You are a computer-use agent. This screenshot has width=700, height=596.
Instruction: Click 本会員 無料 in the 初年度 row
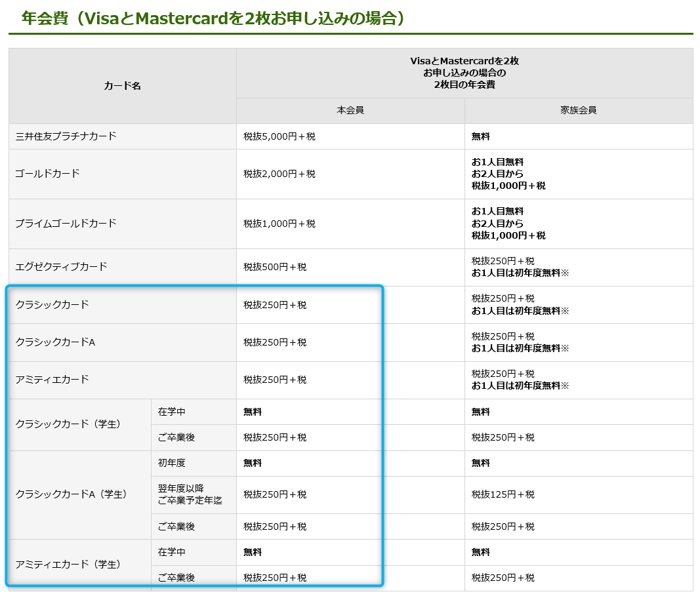pyautogui.click(x=252, y=464)
